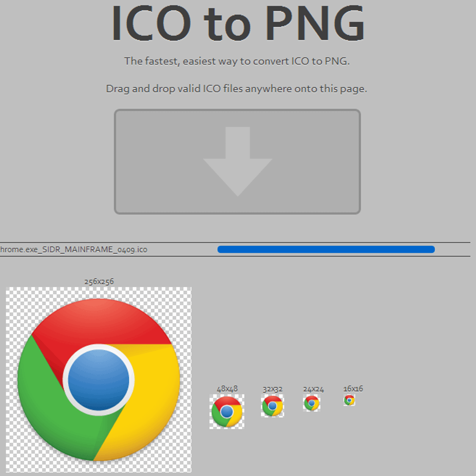This screenshot has width=476, height=476.
Task: Click the ICO to PNG heading
Action: click(x=238, y=23)
